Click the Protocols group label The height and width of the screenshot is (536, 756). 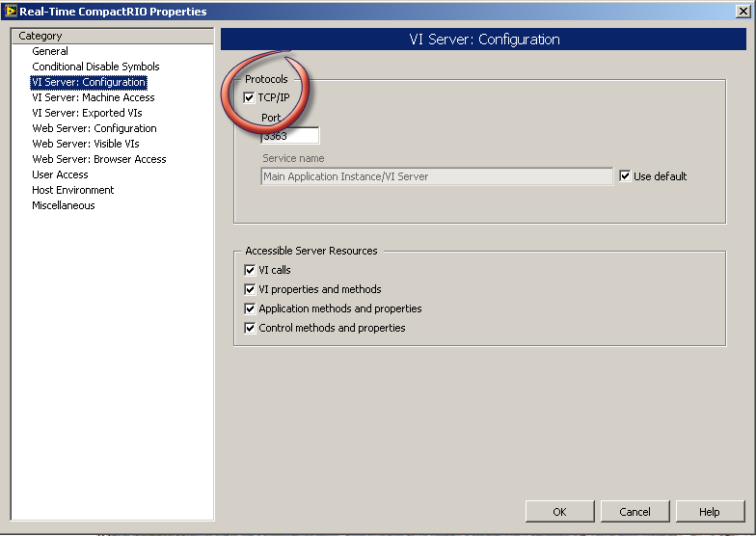pyautogui.click(x=266, y=79)
